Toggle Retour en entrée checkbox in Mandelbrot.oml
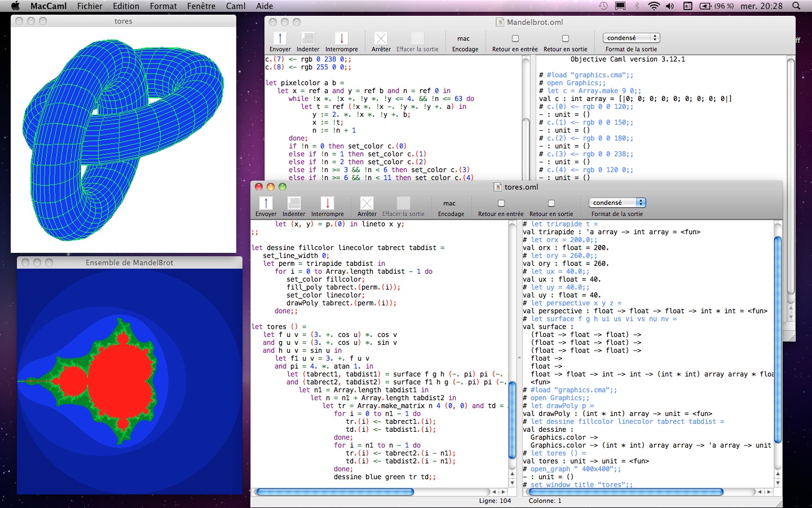The height and width of the screenshot is (508, 812). coord(515,38)
